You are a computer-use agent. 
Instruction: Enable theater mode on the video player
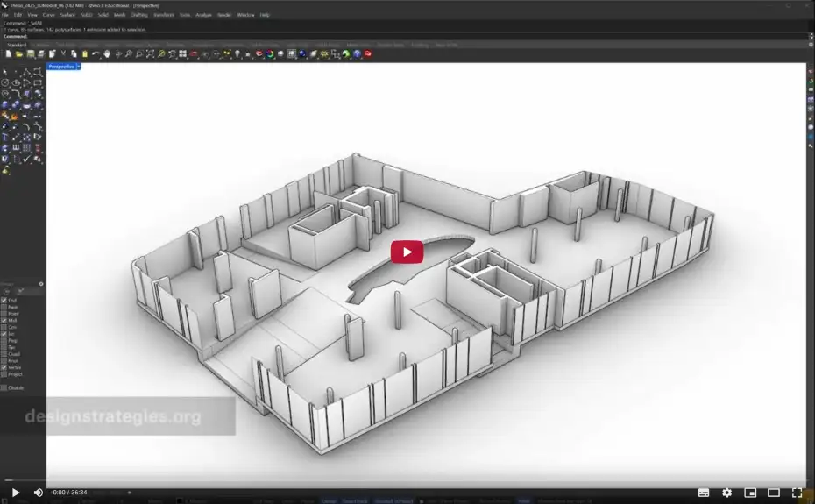click(x=774, y=492)
